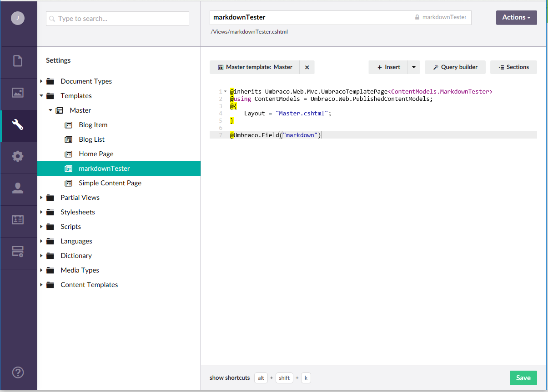
Task: Select Simple Content Page in tree
Action: point(110,183)
